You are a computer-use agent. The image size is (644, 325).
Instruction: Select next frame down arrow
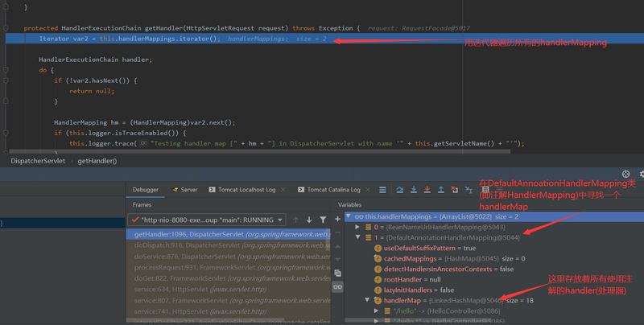click(309, 219)
